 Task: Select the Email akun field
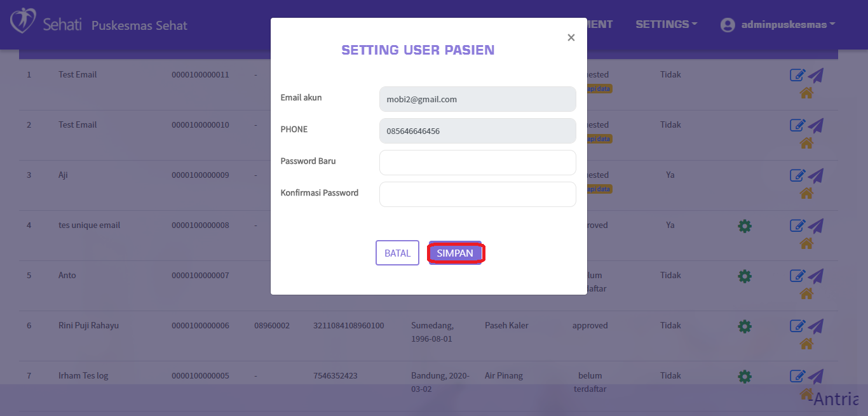coord(477,99)
